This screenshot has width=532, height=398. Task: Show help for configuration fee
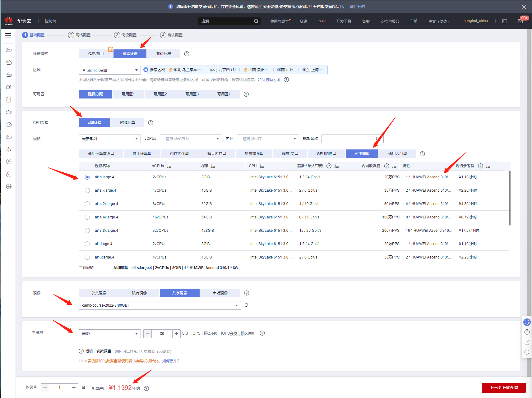point(146,388)
